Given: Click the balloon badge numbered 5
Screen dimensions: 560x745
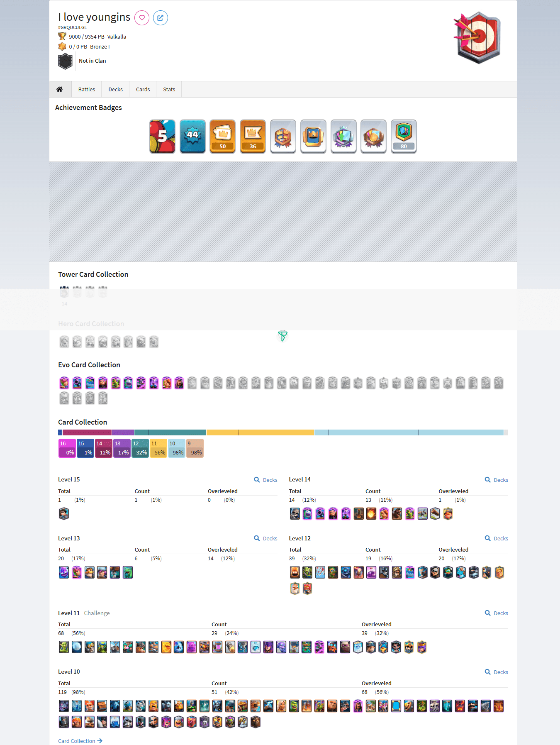Looking at the screenshot, I should click(162, 137).
